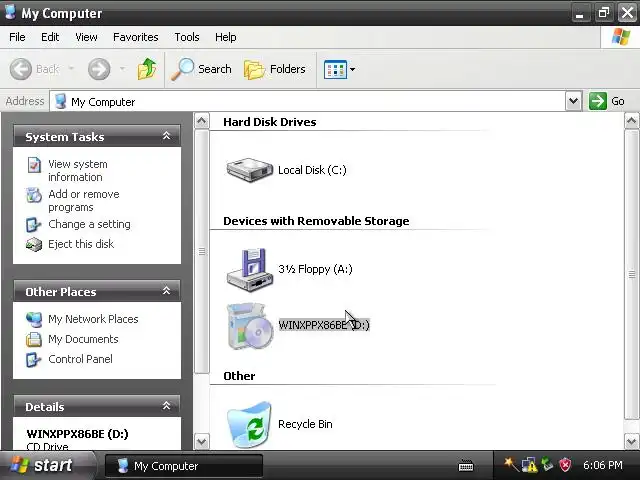Viewport: 640px width, 480px height.
Task: Click the main pane scroll up arrow
Action: click(631, 121)
